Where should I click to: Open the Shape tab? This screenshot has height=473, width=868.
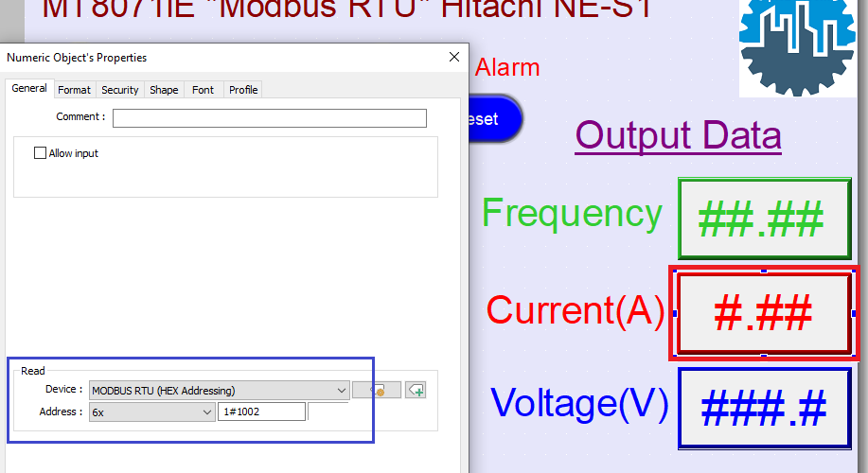coord(164,90)
